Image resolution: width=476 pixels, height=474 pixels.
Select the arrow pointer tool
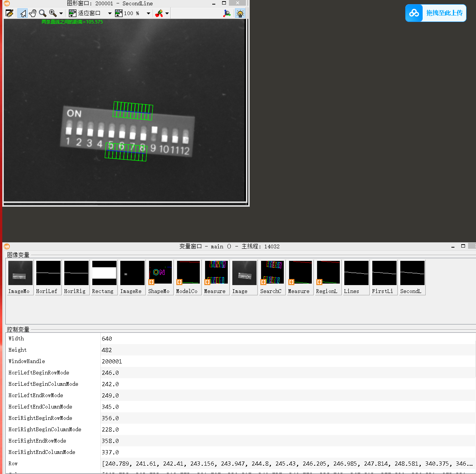click(23, 13)
